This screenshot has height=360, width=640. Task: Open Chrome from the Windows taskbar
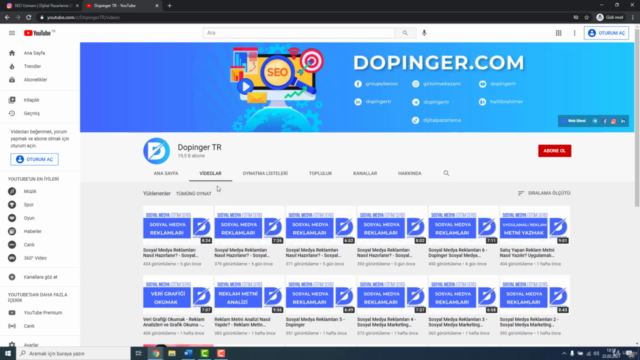(x=156, y=353)
